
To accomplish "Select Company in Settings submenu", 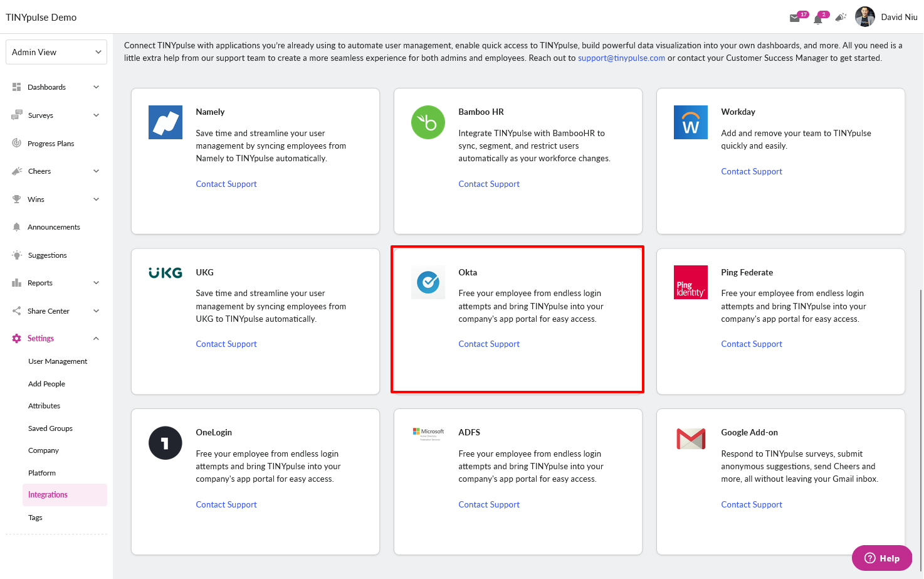I will [43, 450].
